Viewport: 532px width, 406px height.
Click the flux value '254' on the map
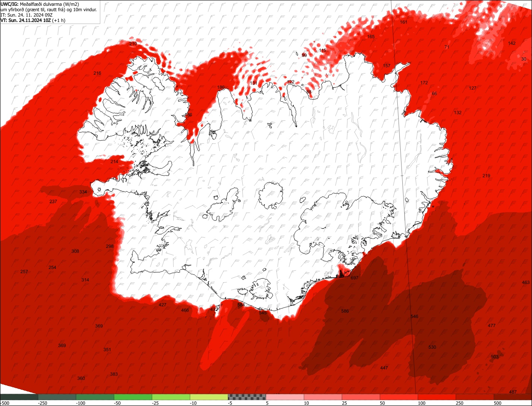point(52,267)
